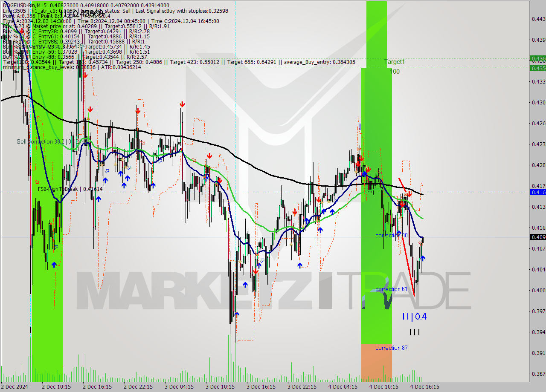Click the black 'I I I' label
Image resolution: width=546 pixels, height=392 pixels.
(x=414, y=332)
